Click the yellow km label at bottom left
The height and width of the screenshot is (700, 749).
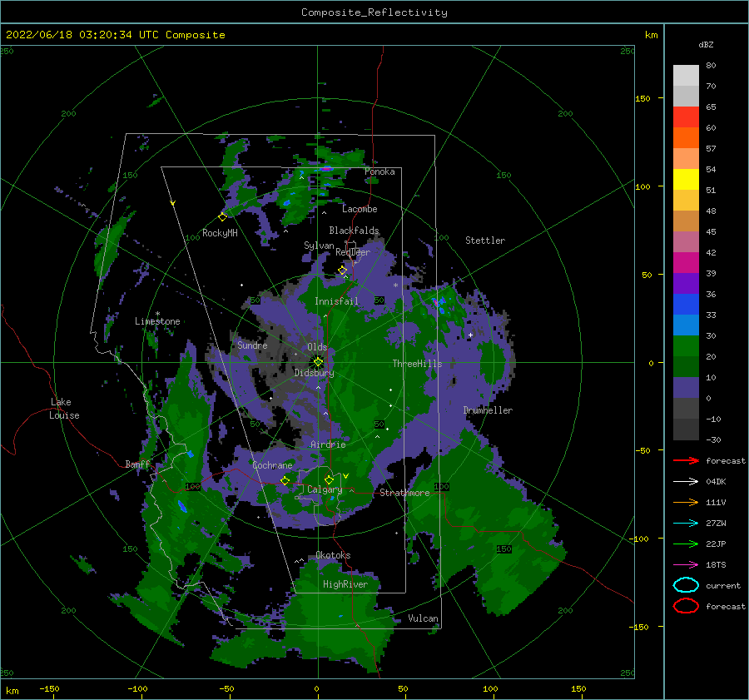pos(12,691)
